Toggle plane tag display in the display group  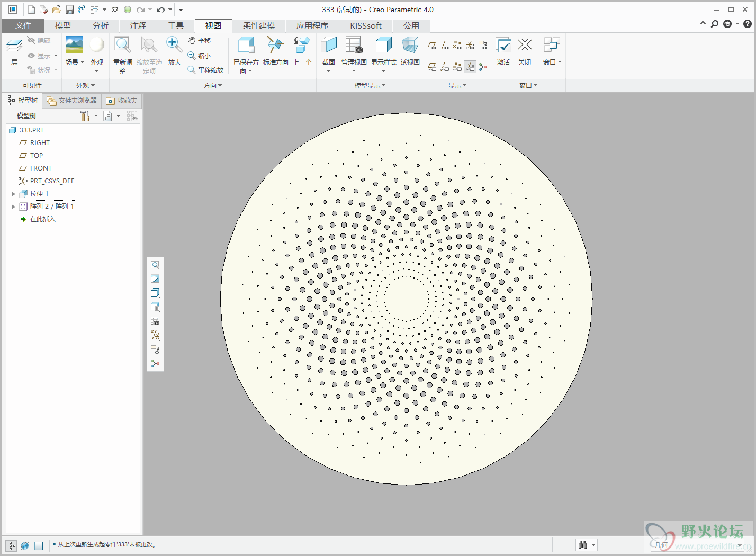(432, 67)
